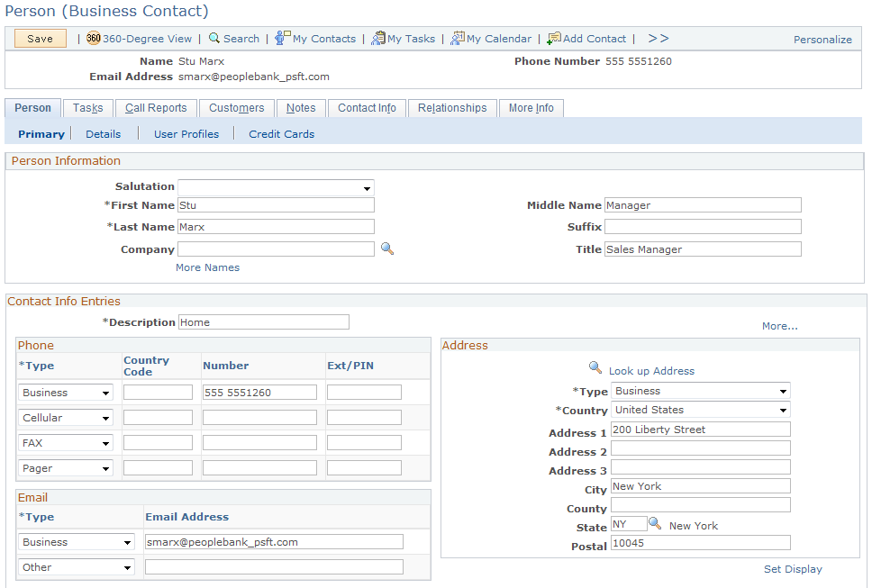Click the Suffix input field
The image size is (872, 588).
tap(703, 227)
